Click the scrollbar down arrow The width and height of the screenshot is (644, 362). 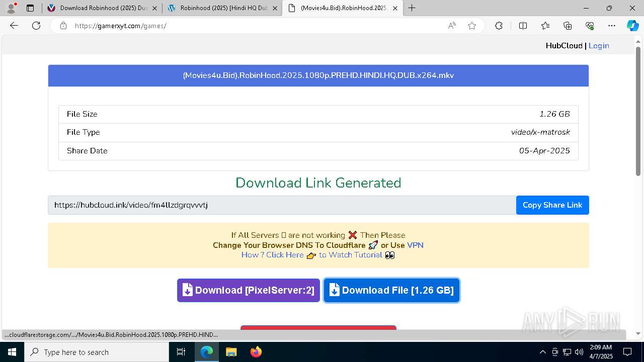tap(638, 333)
